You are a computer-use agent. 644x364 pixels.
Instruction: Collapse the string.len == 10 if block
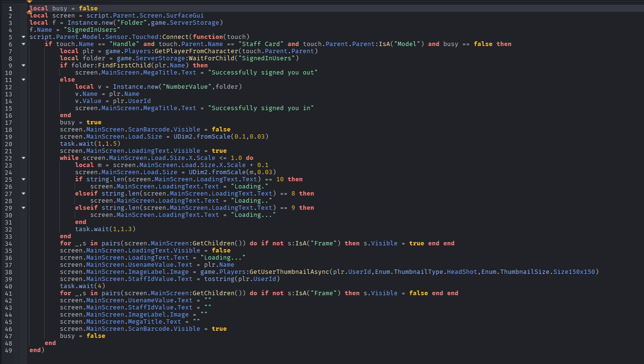tap(23, 179)
